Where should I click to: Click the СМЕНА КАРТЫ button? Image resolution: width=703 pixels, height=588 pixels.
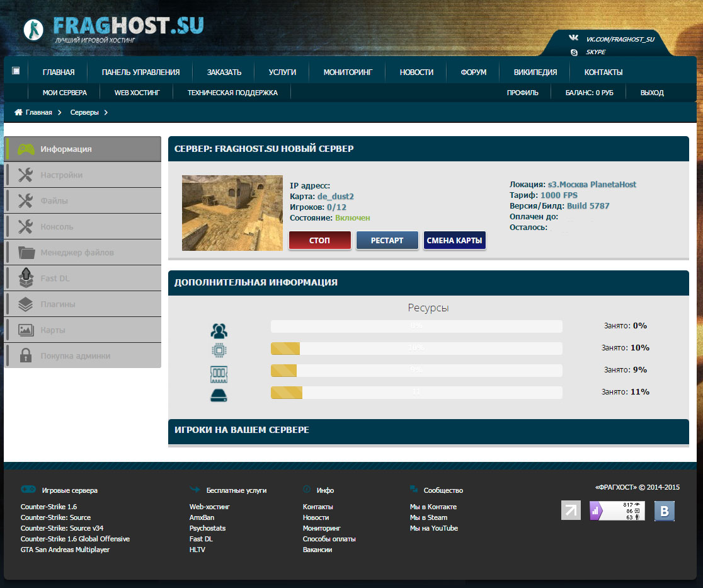[x=454, y=240]
